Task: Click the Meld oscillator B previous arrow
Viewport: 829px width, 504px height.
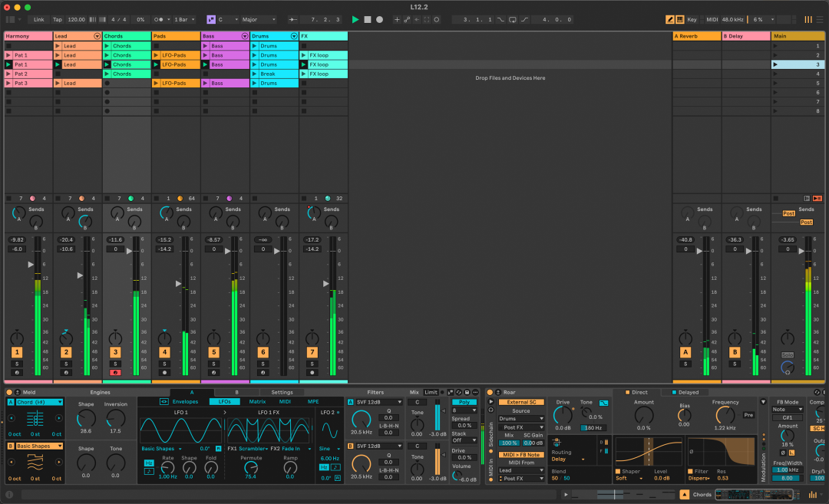Action: [12, 463]
